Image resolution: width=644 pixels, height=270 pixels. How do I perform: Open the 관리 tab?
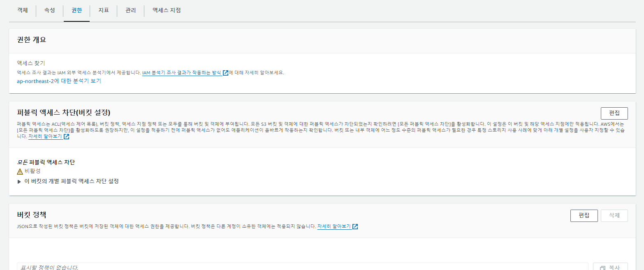coord(130,10)
